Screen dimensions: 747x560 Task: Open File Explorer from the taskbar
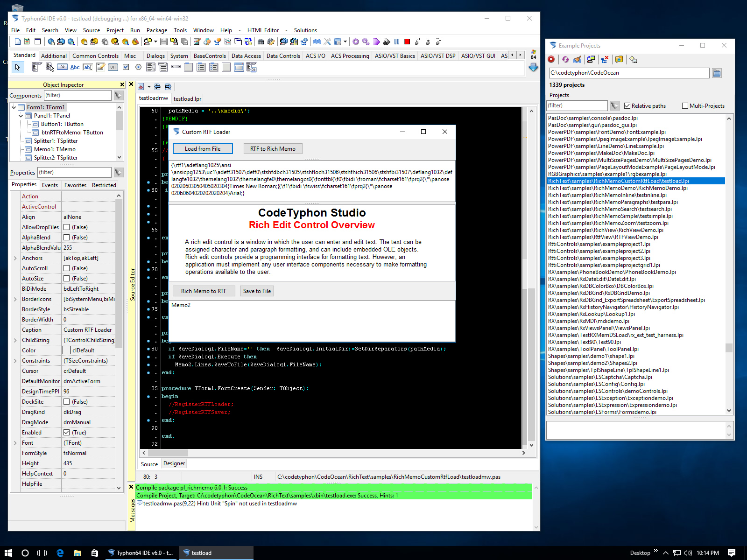click(x=78, y=553)
